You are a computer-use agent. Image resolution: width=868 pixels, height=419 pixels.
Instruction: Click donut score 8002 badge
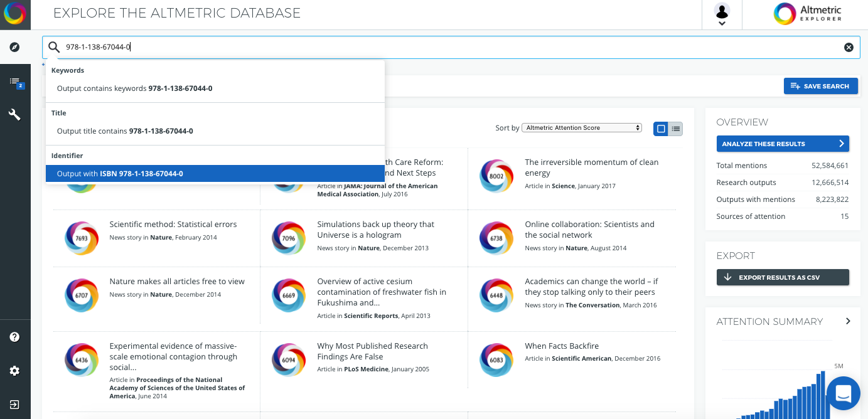[496, 176]
